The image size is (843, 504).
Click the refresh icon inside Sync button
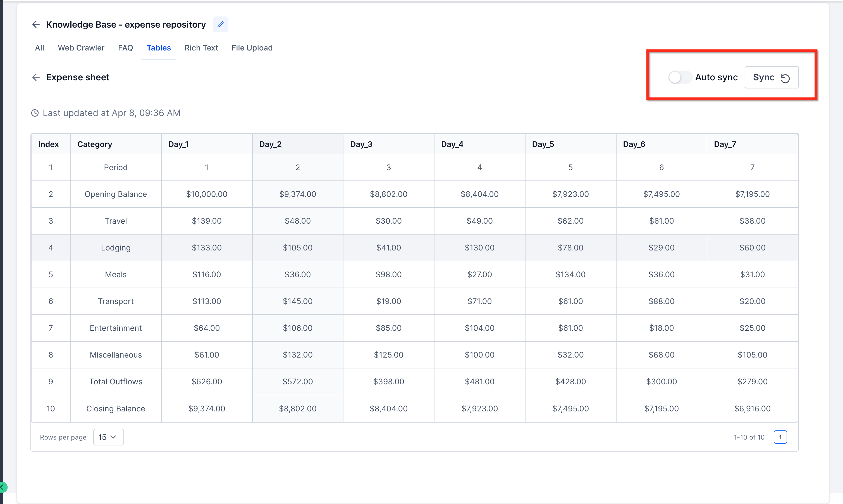tap(785, 78)
